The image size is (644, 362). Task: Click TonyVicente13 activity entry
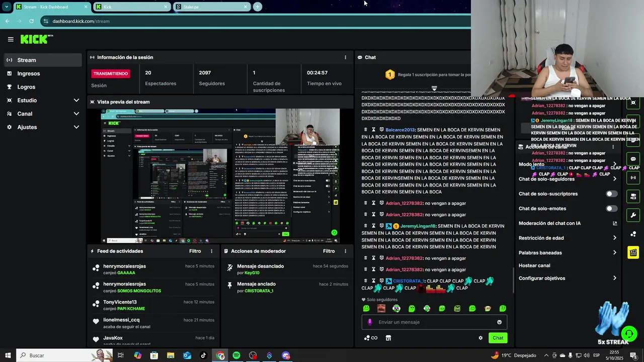[153, 305]
